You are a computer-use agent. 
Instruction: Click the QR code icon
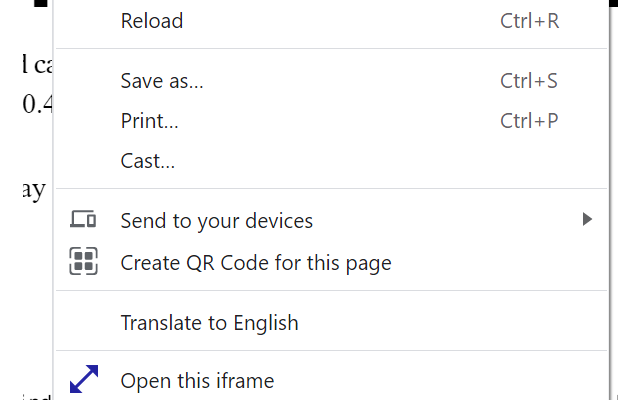coord(83,262)
